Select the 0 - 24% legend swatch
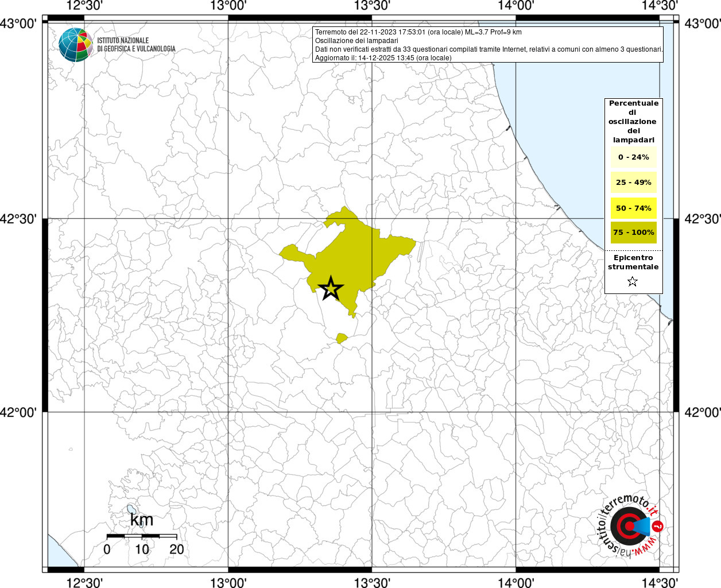 pos(634,157)
